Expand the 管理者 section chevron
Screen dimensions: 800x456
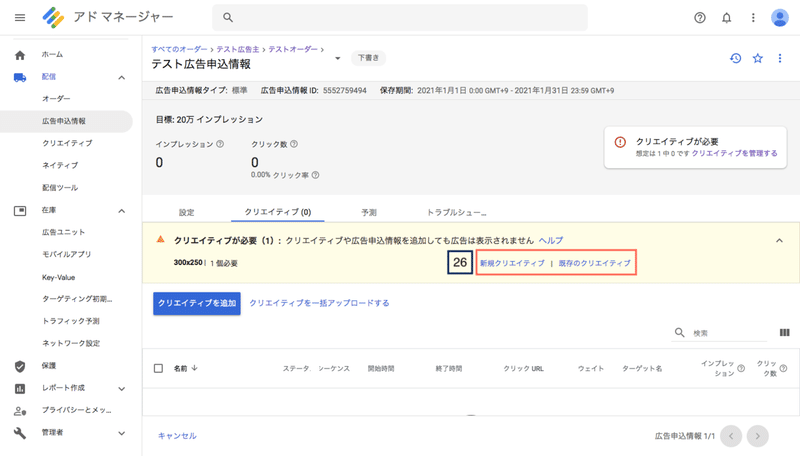(121, 433)
